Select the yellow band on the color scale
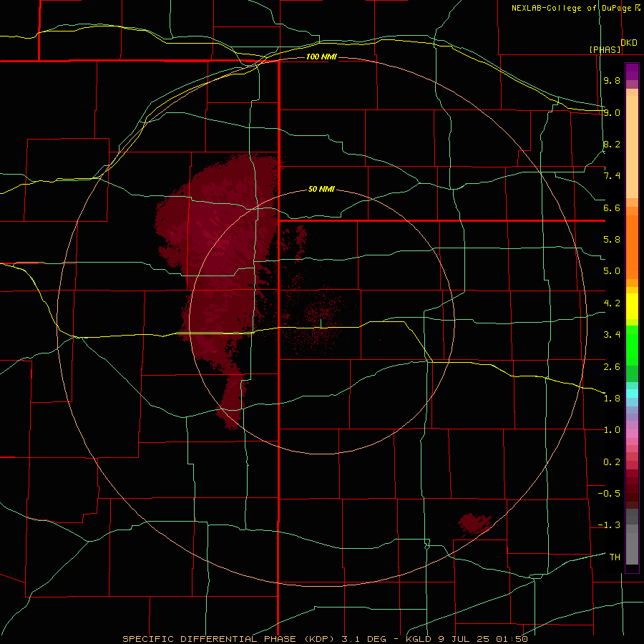 [632, 306]
